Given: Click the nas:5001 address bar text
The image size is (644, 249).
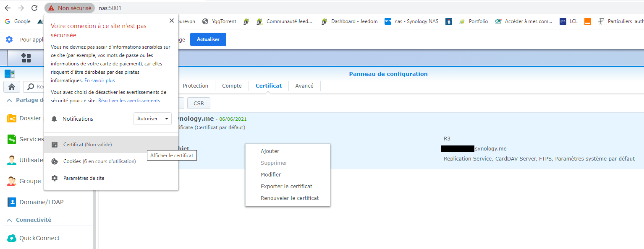Looking at the screenshot, I should (110, 8).
